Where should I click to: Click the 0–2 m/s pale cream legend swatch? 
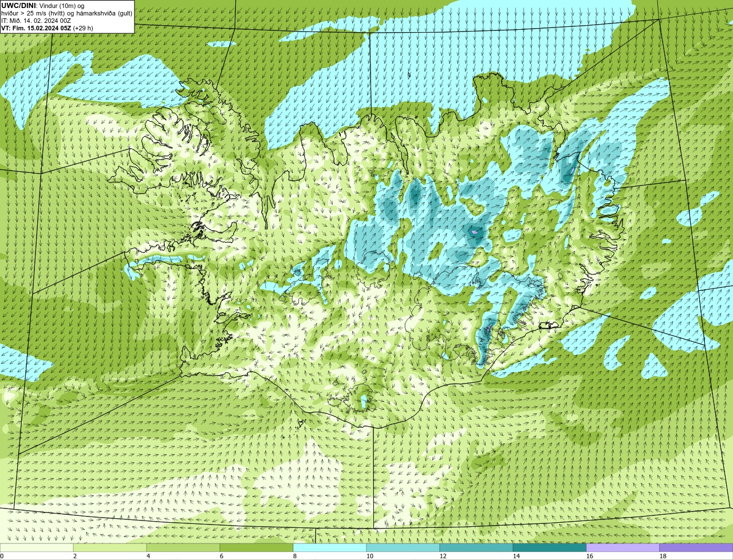(x=37, y=547)
